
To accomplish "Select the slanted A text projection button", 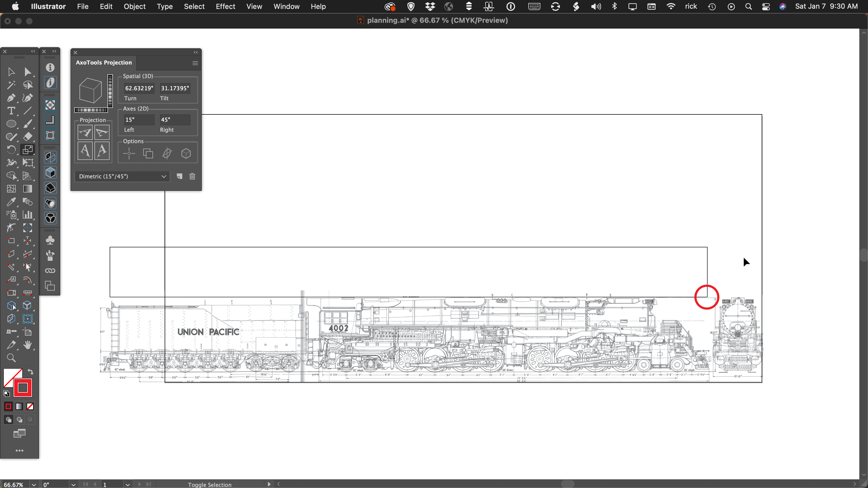I will coord(102,150).
